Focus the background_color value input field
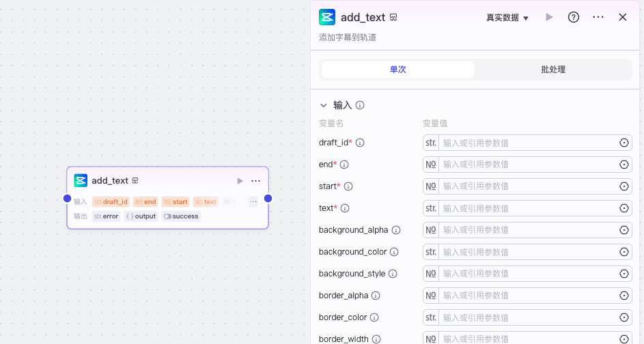This screenshot has height=344, width=644. [527, 252]
